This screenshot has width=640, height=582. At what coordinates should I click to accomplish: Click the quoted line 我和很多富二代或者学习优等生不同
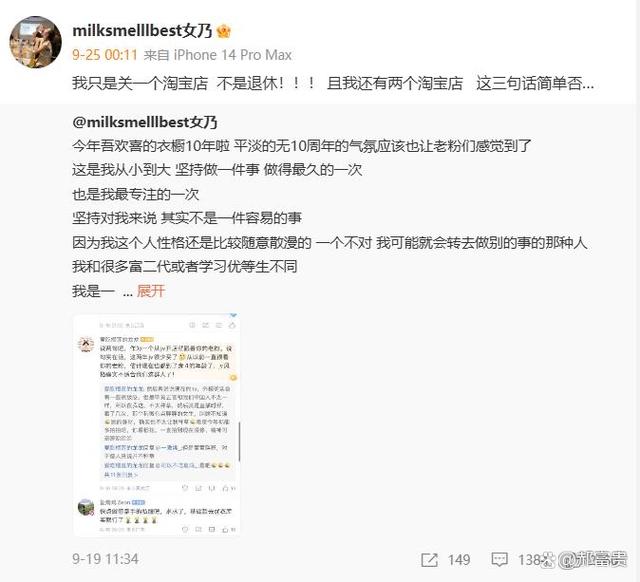[x=184, y=267]
